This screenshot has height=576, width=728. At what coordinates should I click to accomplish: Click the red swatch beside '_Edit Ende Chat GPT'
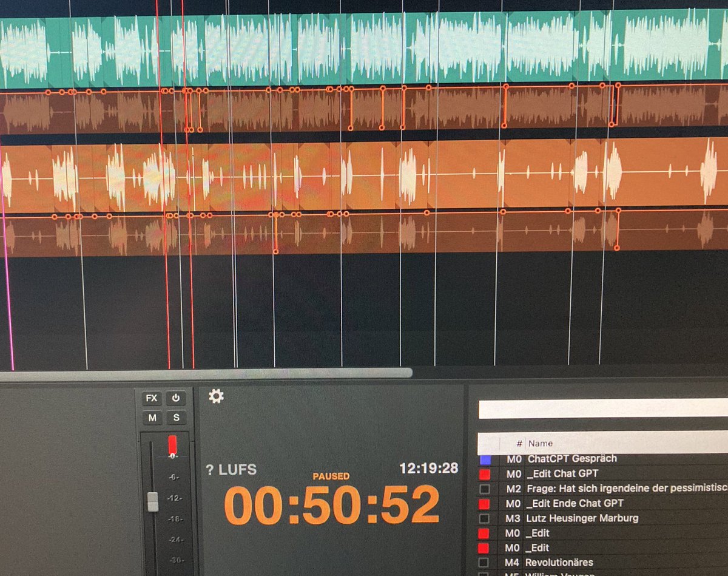(484, 504)
